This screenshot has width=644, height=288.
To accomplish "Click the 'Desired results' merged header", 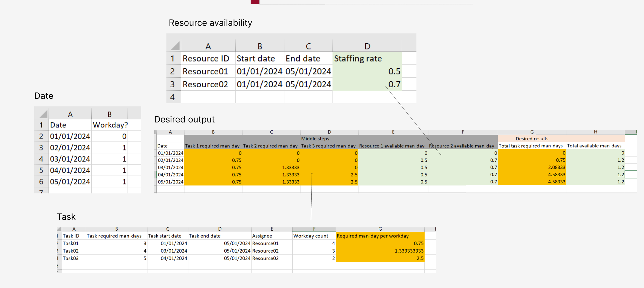I will 532,138.
